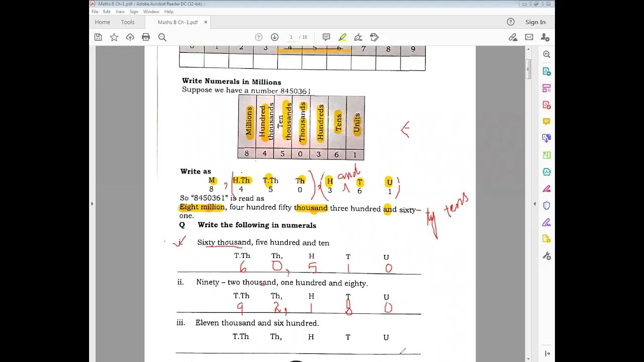Click 'Ninety – two thousand, one hundred and eighty.'

tap(282, 283)
